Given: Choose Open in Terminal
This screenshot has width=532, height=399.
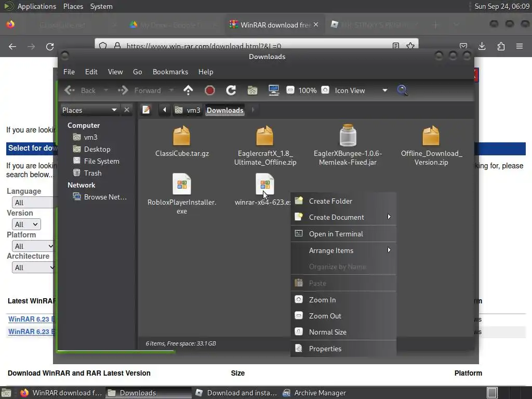Looking at the screenshot, I should [343, 234].
